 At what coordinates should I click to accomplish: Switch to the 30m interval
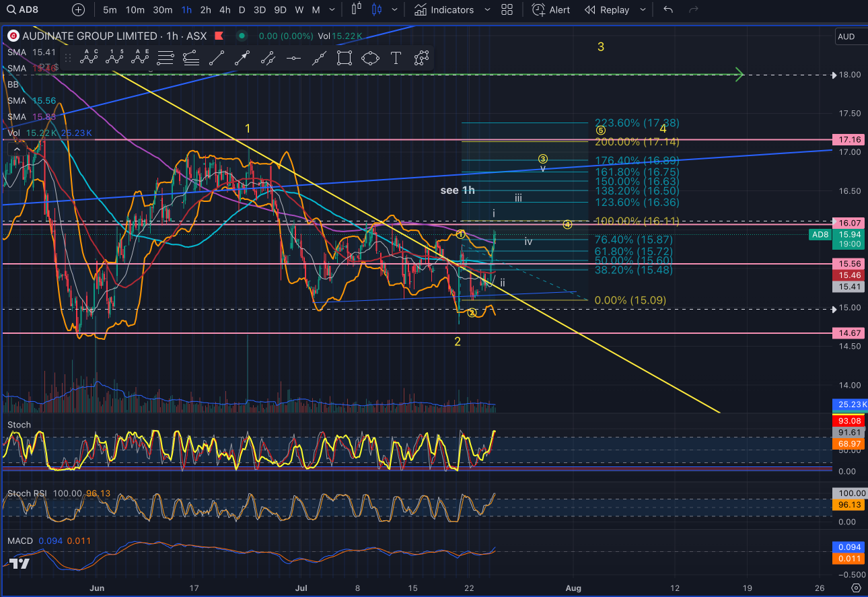[x=162, y=10]
